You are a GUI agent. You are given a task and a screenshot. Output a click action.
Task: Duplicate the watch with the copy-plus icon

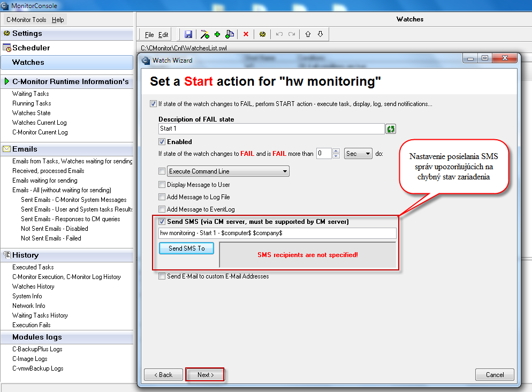pos(230,34)
